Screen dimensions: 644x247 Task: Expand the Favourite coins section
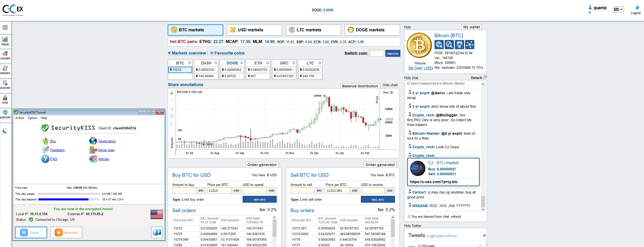(227, 53)
